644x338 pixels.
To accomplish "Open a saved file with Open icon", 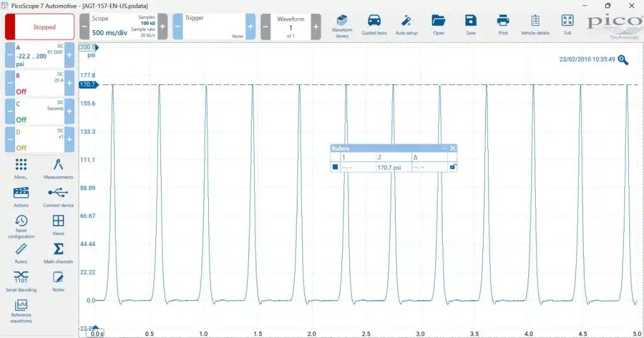I will point(438,25).
